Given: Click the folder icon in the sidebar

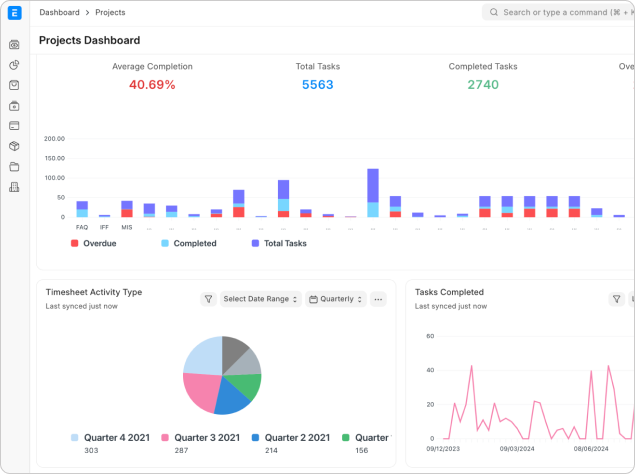Looking at the screenshot, I should pos(14,167).
